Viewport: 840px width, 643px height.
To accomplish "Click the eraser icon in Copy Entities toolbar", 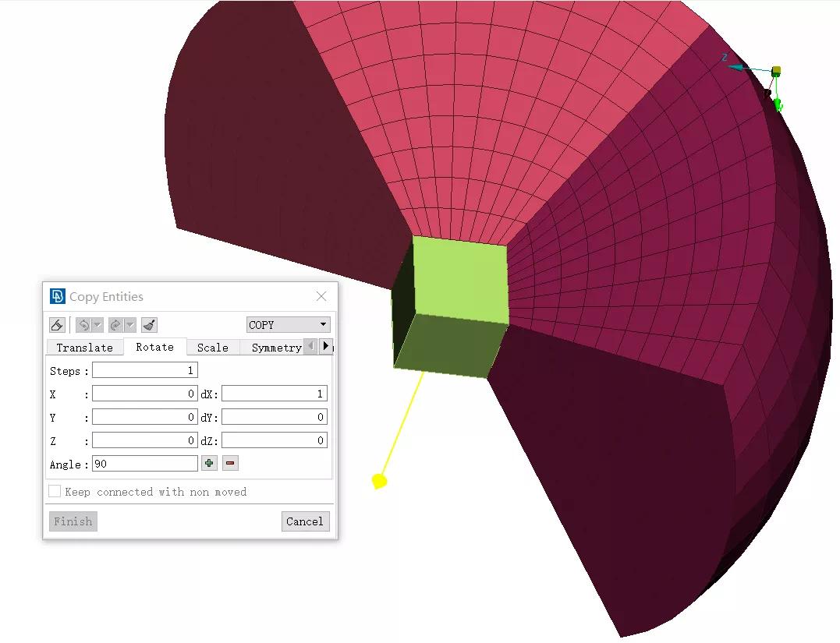I will point(57,325).
